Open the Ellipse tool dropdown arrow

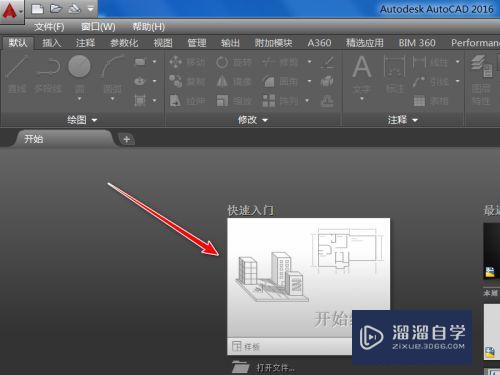154,81
